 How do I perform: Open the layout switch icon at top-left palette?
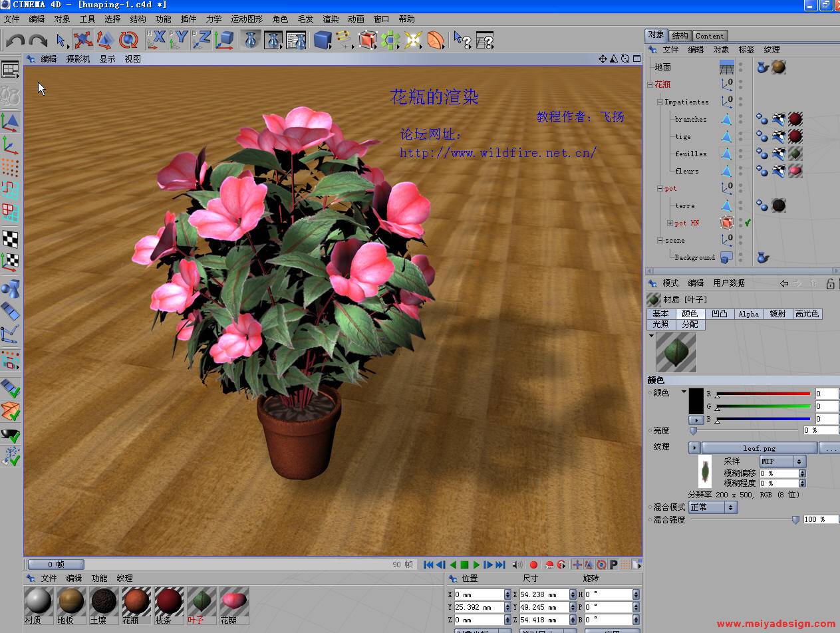point(10,70)
